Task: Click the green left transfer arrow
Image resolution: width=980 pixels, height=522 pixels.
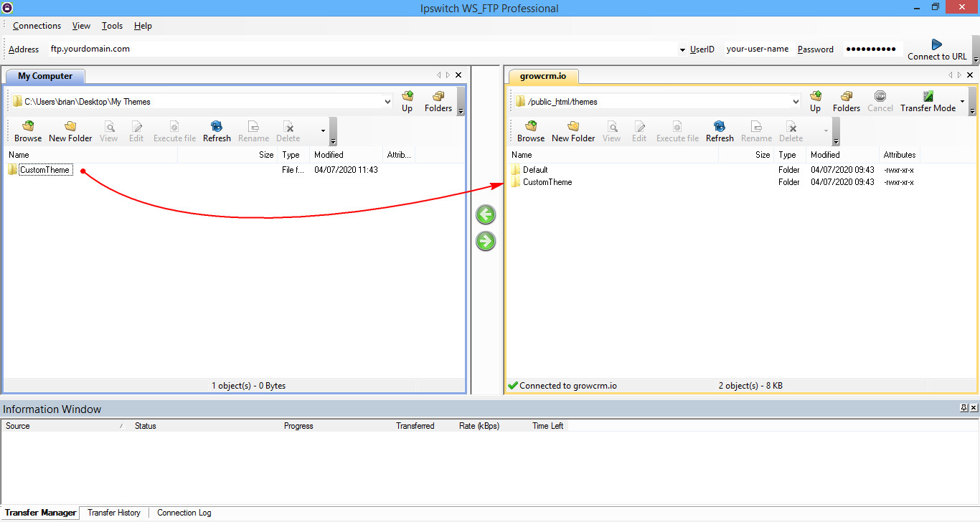Action: pos(486,214)
